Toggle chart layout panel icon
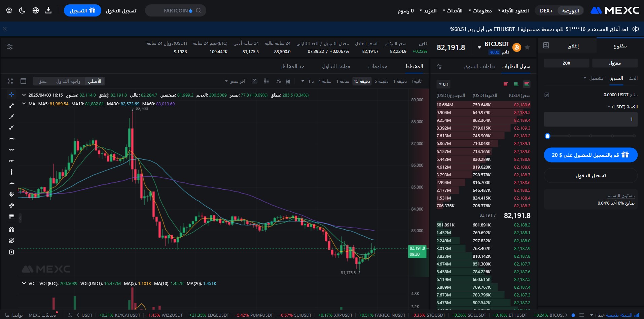This screenshot has height=319, width=644. [x=23, y=81]
